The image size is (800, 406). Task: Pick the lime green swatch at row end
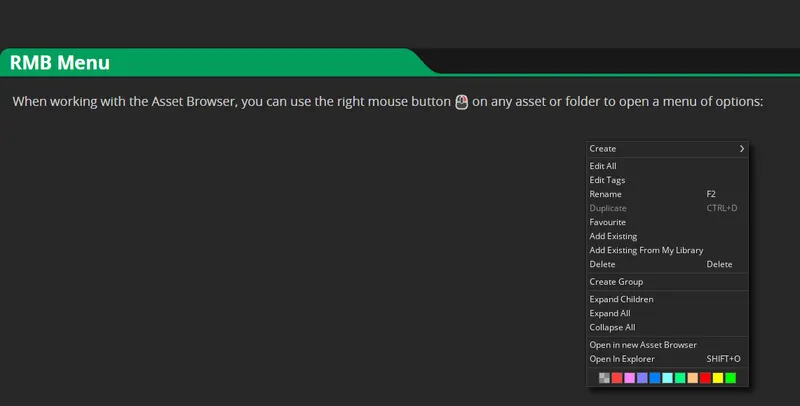click(730, 378)
